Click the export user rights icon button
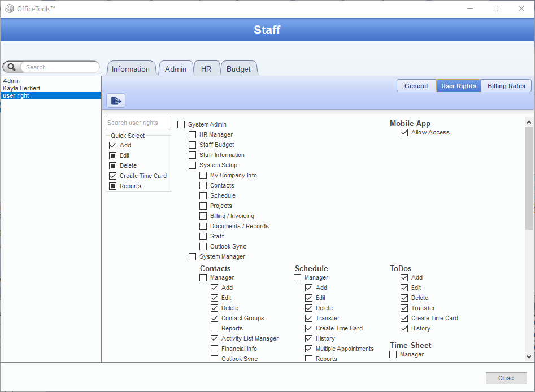 pos(116,101)
